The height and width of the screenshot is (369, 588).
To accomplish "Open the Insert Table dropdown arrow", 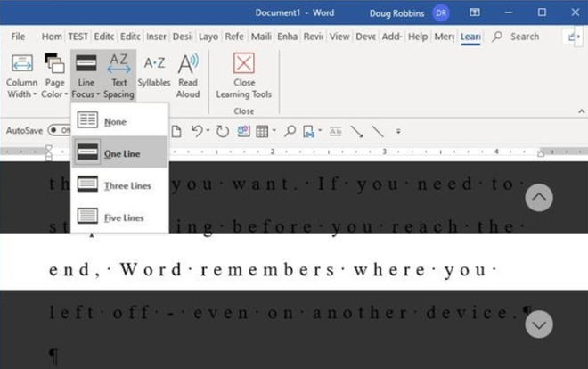I will [274, 131].
